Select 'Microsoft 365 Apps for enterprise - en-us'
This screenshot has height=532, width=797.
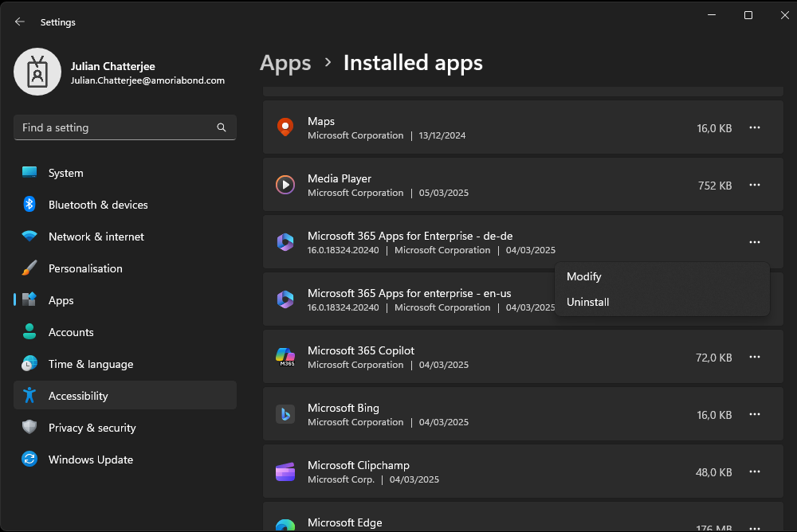point(409,293)
